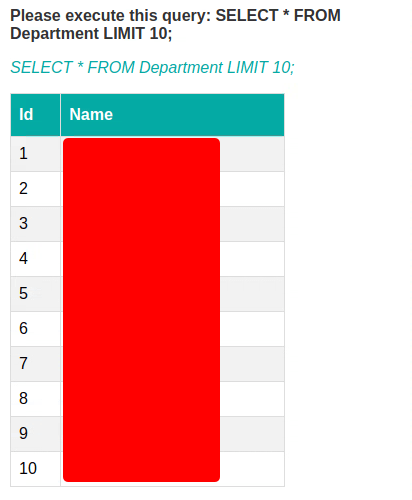Screen dimensions: 412x500
Task: Click the red redacted block in Name column
Action: (x=141, y=310)
